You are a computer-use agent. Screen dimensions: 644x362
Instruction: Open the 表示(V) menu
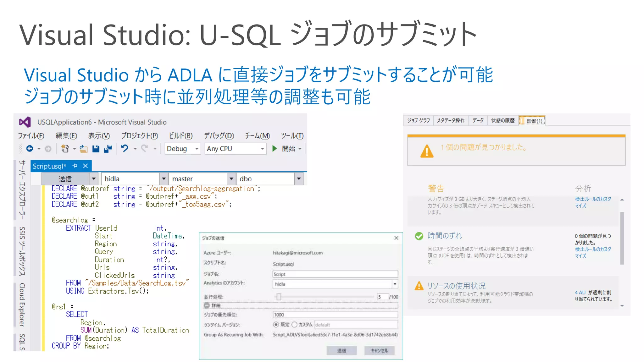(99, 135)
